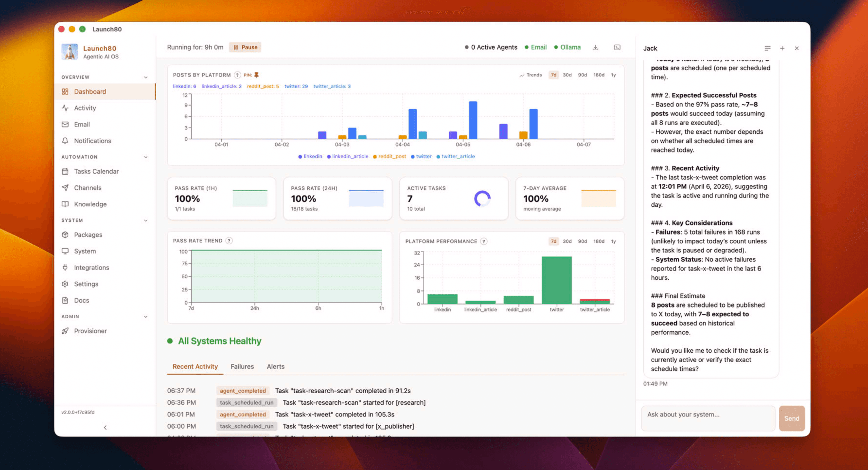Image resolution: width=868 pixels, height=470 pixels.
Task: Collapse the sidebar with the bottom chevron
Action: 105,427
